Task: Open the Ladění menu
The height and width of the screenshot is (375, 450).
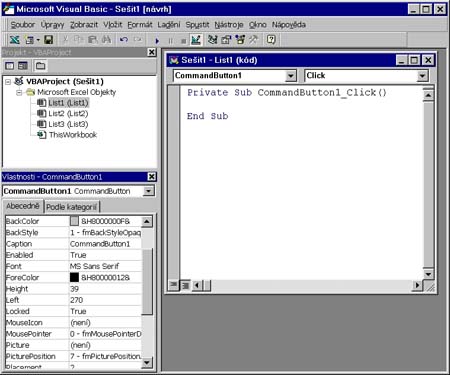Action: click(x=169, y=25)
